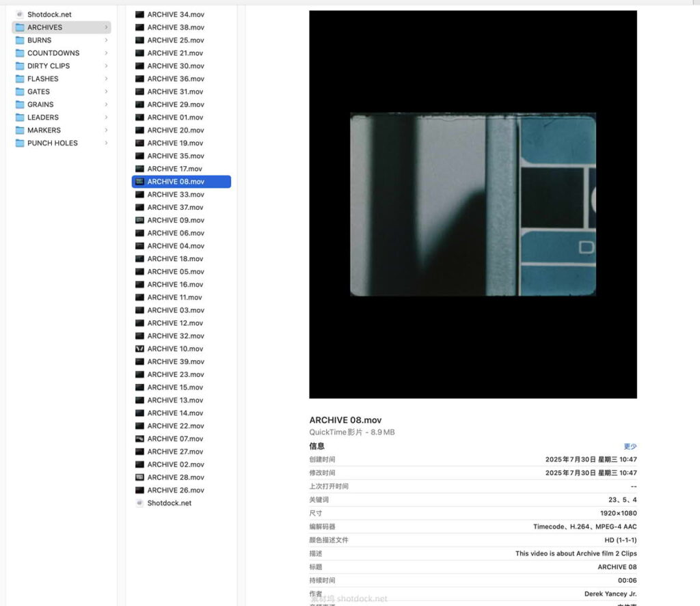The image size is (700, 606).
Task: Click ARCHIVE 19.mov file thumbnail icon
Action: pos(139,143)
